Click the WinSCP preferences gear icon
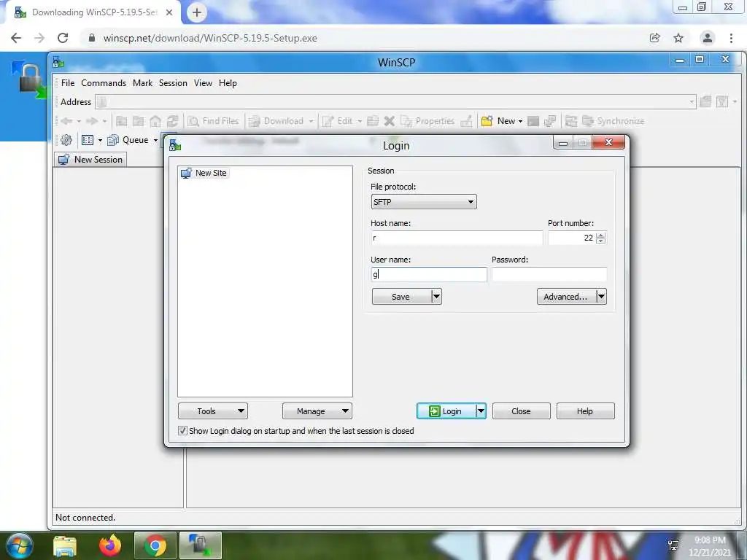The image size is (747, 560). click(66, 140)
